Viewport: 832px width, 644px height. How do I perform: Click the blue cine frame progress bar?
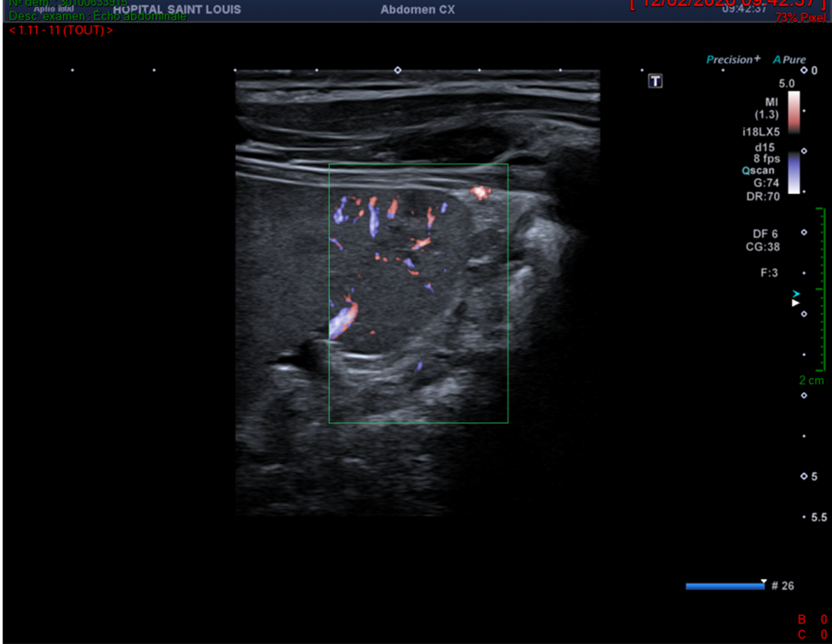[x=724, y=586]
